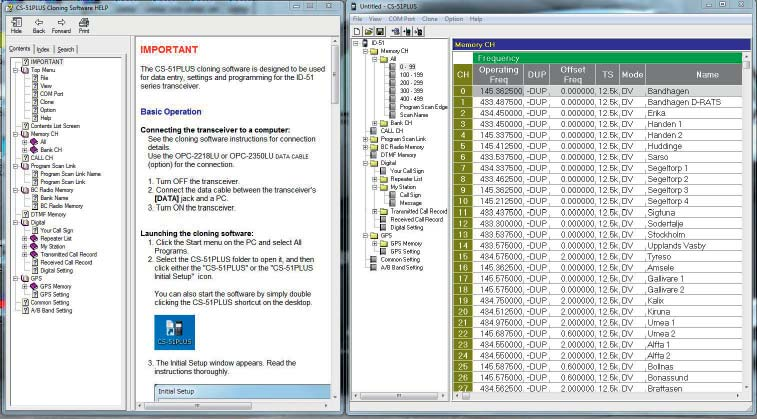
Task: Click the memory table horizontal scrollbar
Action: tap(598, 396)
